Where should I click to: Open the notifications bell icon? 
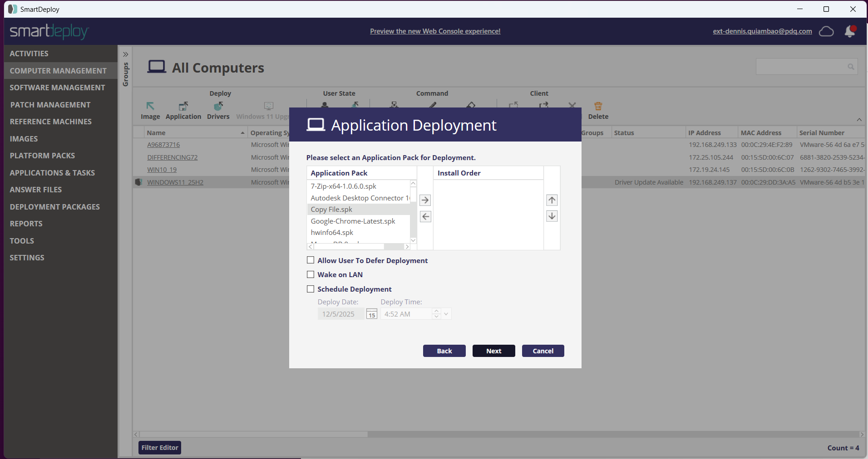850,31
